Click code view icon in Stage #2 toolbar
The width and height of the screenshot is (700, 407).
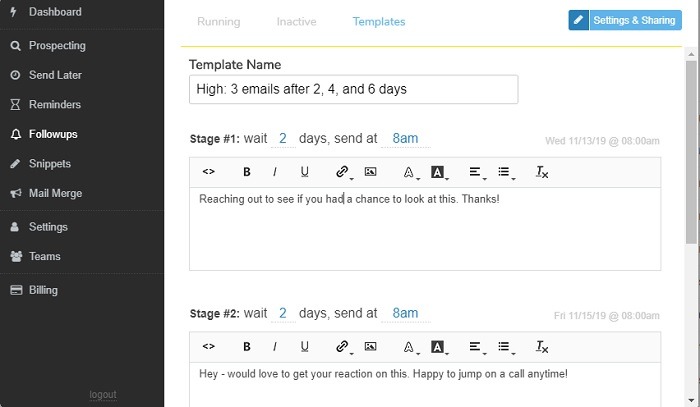click(x=208, y=346)
